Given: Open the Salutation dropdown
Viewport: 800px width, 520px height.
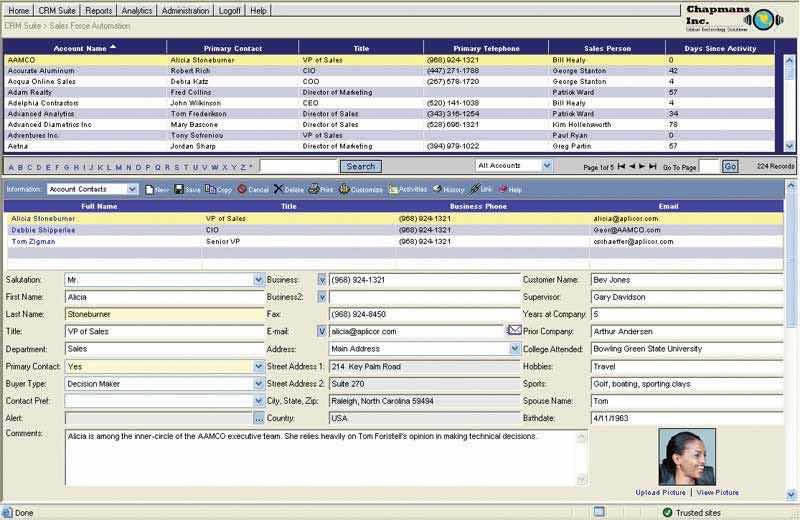Looking at the screenshot, I should (259, 280).
